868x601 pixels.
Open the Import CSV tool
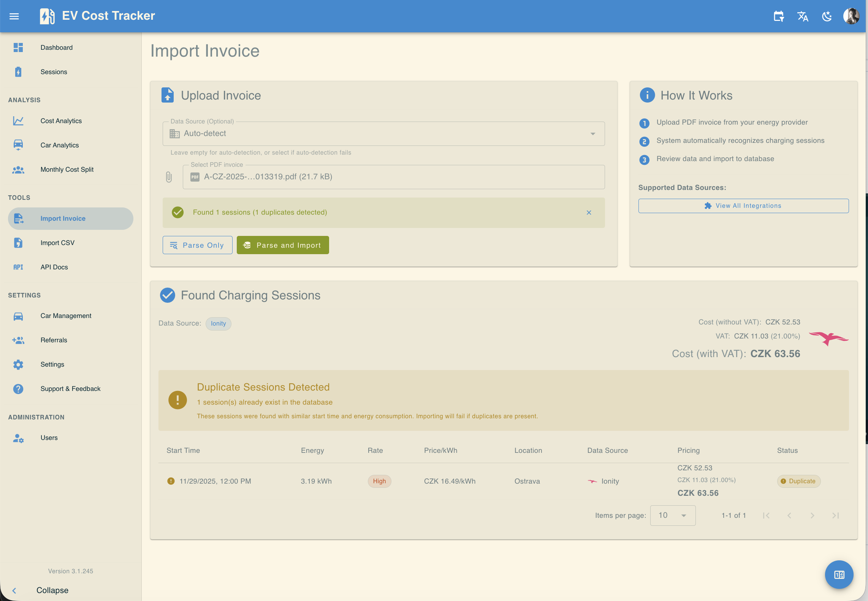coord(57,243)
